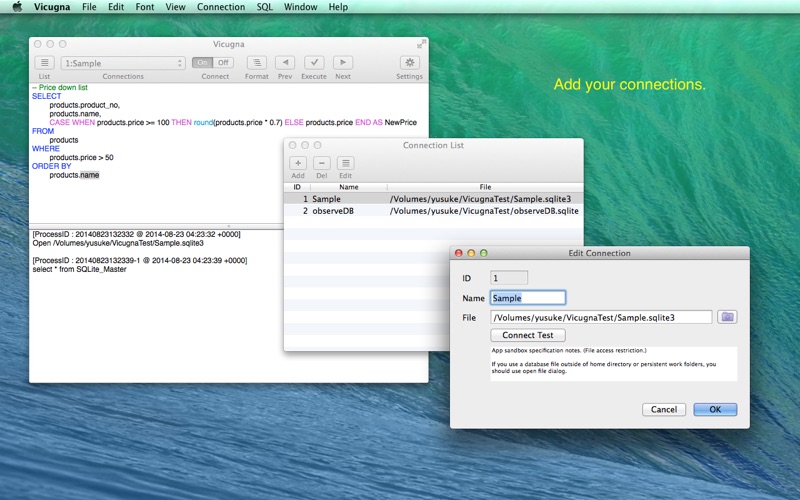The height and width of the screenshot is (500, 800).
Task: Open the Connection menu
Action: (x=221, y=7)
